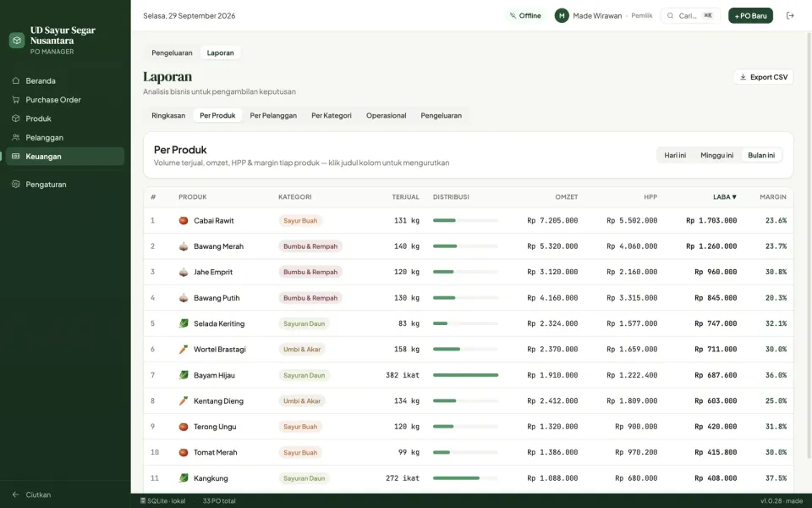Sort table by HPP column header
This screenshot has height=508, width=812.
[650, 197]
